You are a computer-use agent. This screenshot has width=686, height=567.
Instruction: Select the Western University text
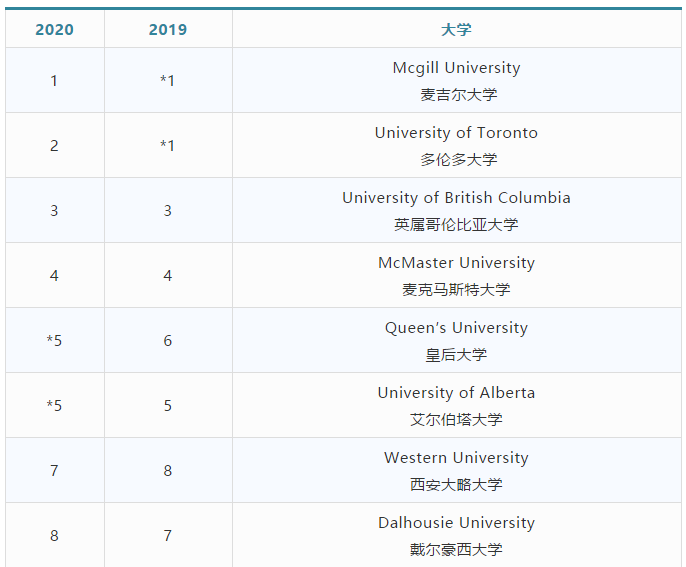click(456, 458)
